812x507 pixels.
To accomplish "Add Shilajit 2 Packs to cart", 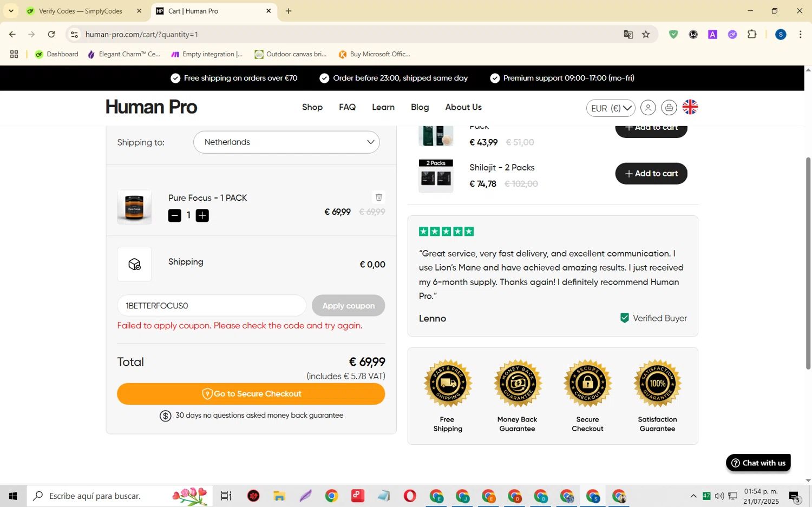I will pos(651,173).
